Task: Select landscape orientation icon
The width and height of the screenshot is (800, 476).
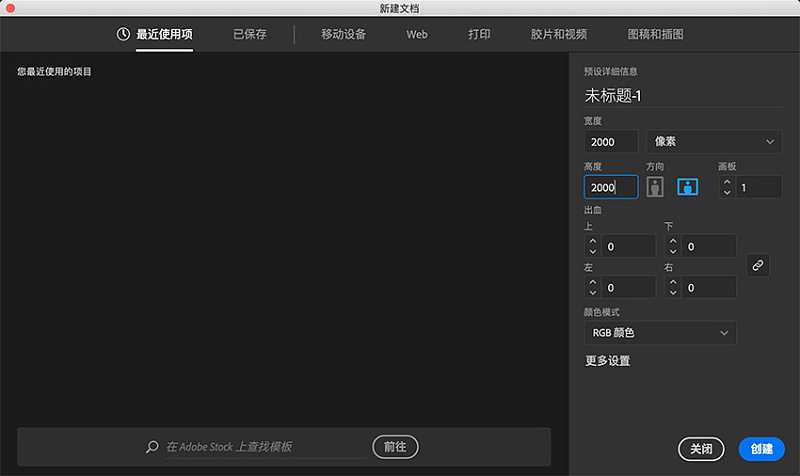Action: (x=687, y=187)
